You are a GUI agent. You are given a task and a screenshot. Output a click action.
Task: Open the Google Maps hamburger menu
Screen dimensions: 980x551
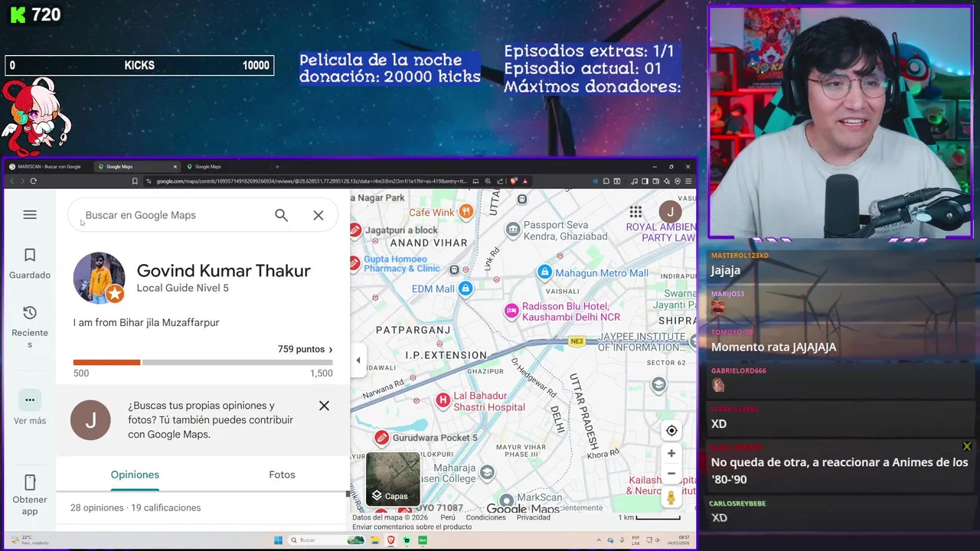pyautogui.click(x=30, y=215)
